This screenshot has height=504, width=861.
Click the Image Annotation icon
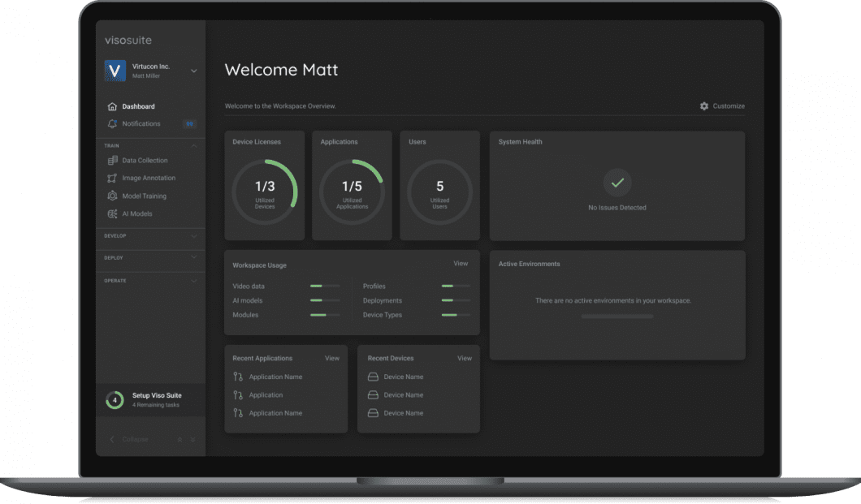click(112, 179)
